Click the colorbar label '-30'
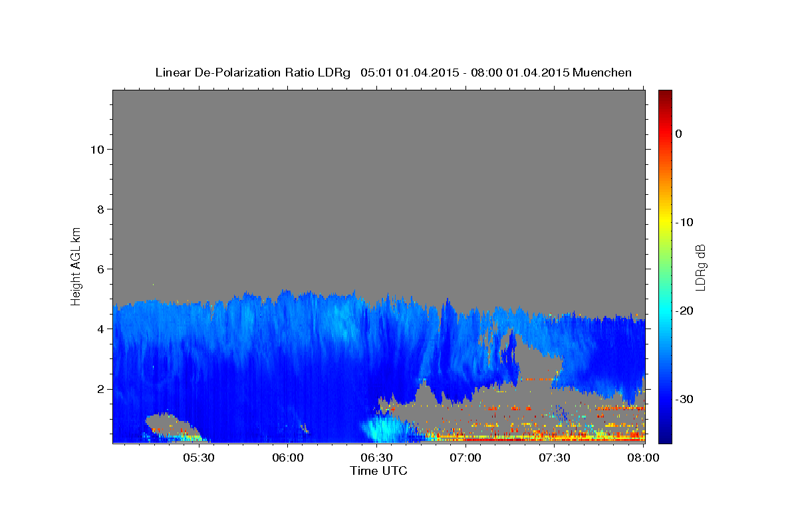The image size is (798, 532). (685, 399)
